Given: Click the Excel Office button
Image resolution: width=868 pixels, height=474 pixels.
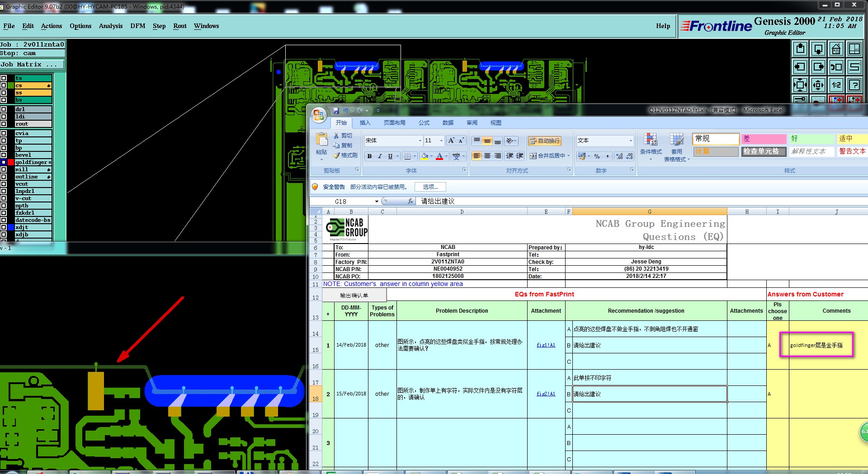Looking at the screenshot, I should pyautogui.click(x=319, y=114).
